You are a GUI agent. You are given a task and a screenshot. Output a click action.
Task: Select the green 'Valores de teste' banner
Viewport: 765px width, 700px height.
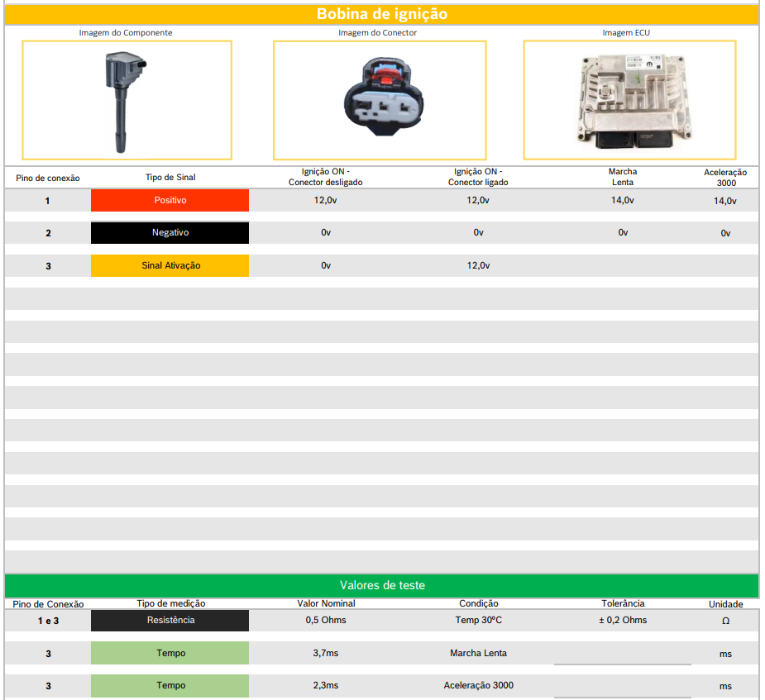pyautogui.click(x=382, y=585)
